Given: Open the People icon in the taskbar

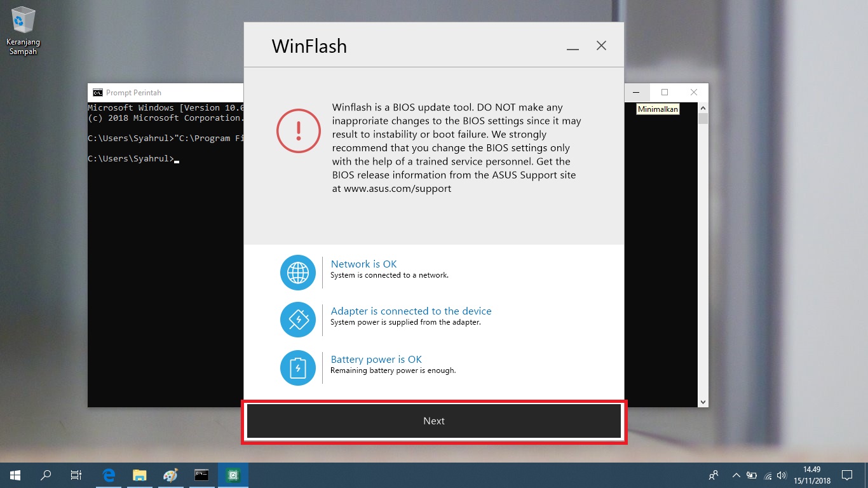Looking at the screenshot, I should pyautogui.click(x=714, y=475).
